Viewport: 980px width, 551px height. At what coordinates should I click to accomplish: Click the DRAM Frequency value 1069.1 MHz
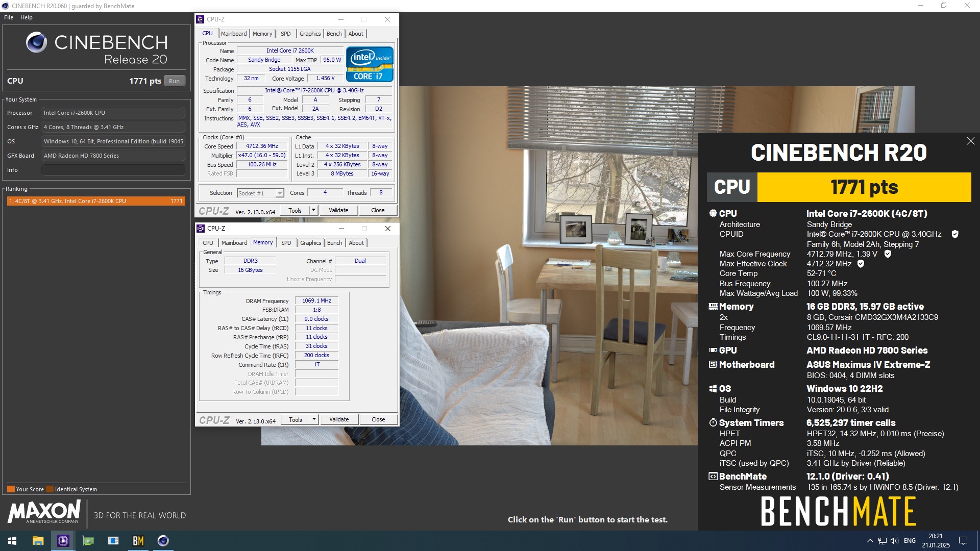point(316,301)
